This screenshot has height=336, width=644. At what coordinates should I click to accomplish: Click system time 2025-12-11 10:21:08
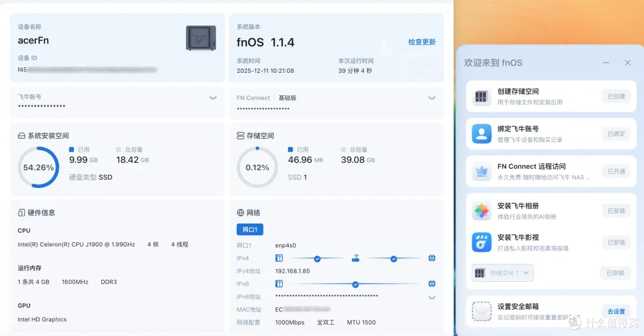[265, 71]
